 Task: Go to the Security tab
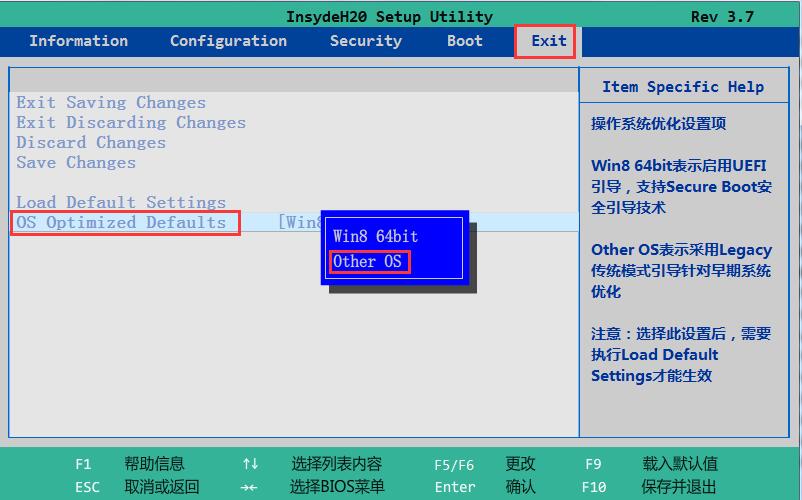(x=365, y=41)
